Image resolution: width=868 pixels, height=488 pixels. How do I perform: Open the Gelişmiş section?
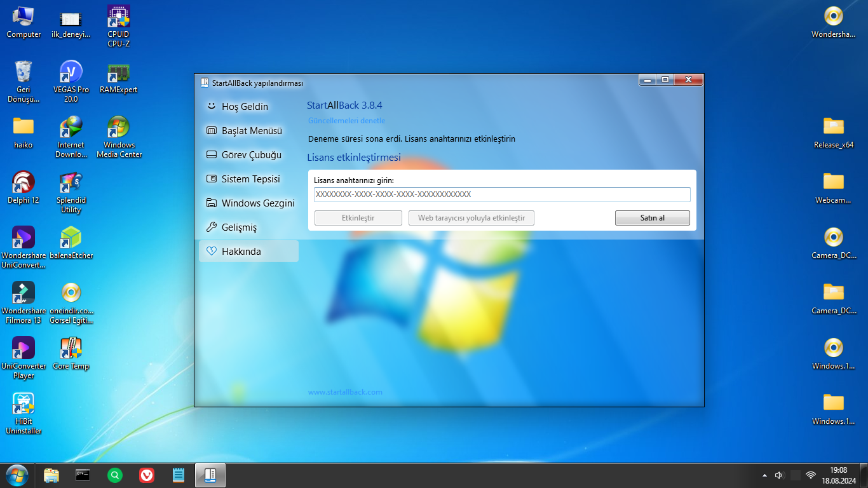248,227
